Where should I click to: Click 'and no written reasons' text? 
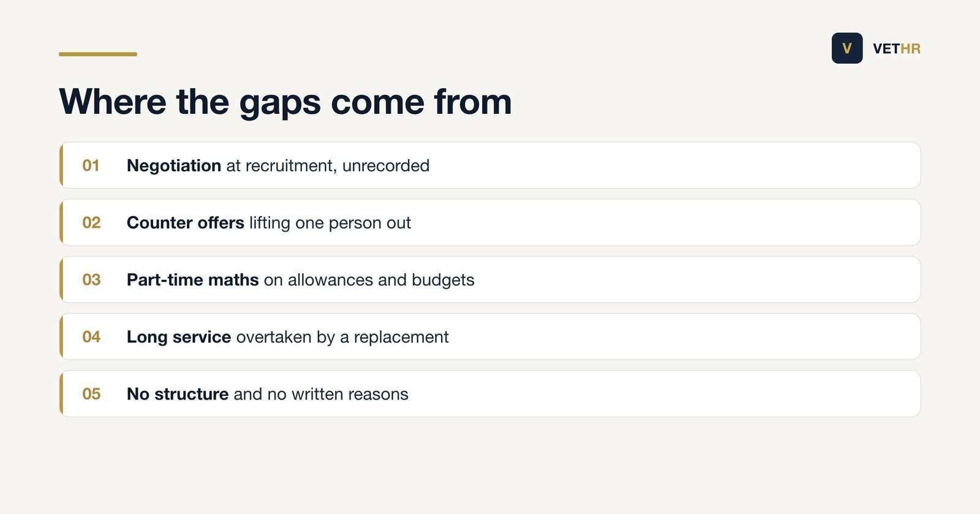pos(321,394)
